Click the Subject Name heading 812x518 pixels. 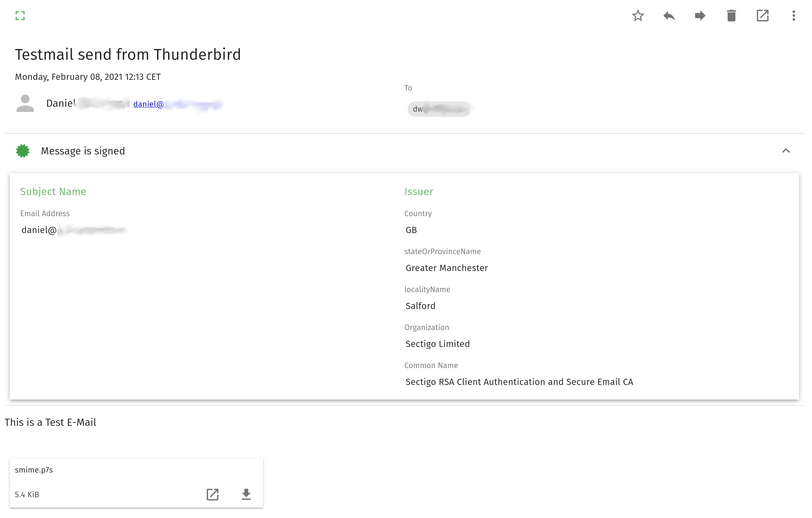pyautogui.click(x=53, y=191)
